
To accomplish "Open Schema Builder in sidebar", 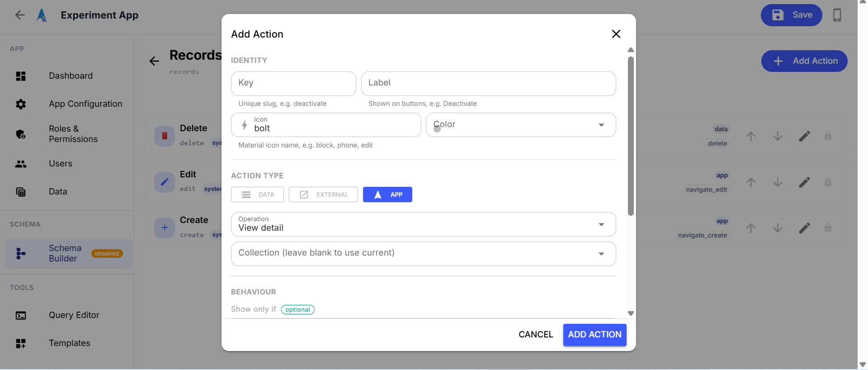I will pos(69,253).
